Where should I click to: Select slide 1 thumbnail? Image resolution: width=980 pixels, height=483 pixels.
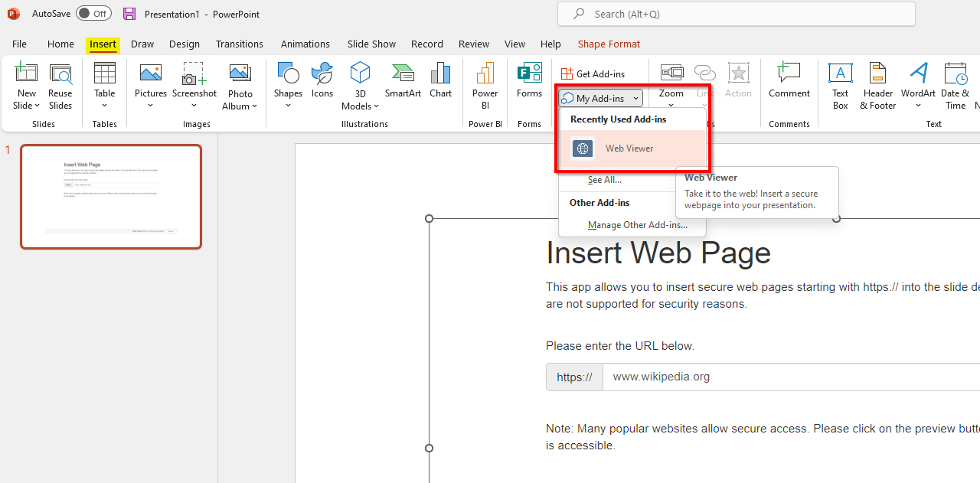111,197
